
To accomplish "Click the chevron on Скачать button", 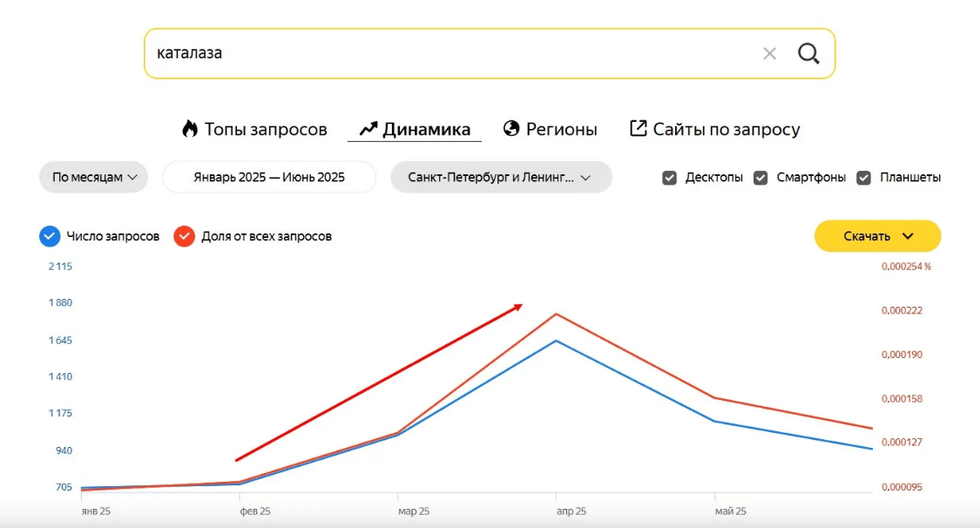I will 908,236.
